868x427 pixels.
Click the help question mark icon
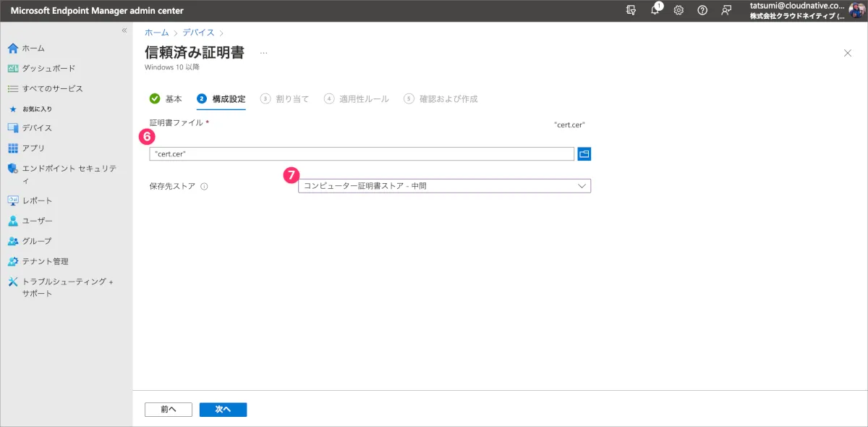coord(702,10)
